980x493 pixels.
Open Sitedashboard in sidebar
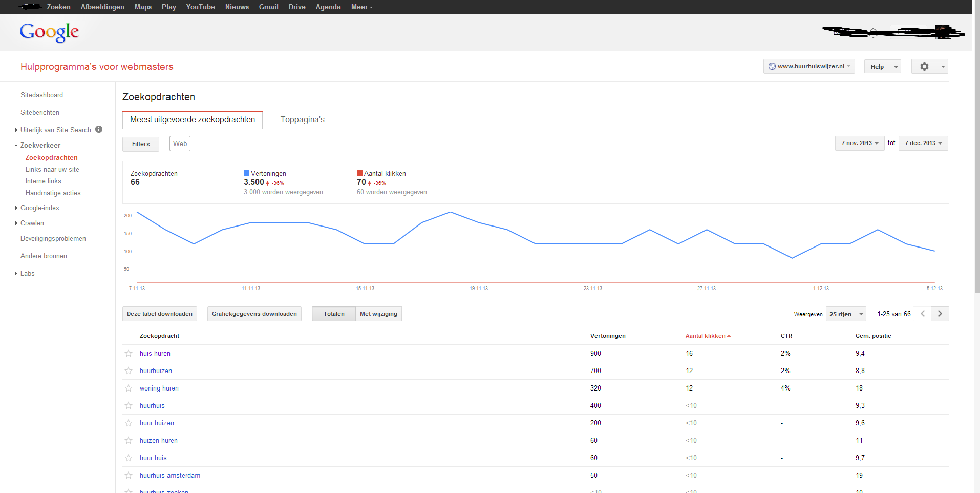(41, 95)
